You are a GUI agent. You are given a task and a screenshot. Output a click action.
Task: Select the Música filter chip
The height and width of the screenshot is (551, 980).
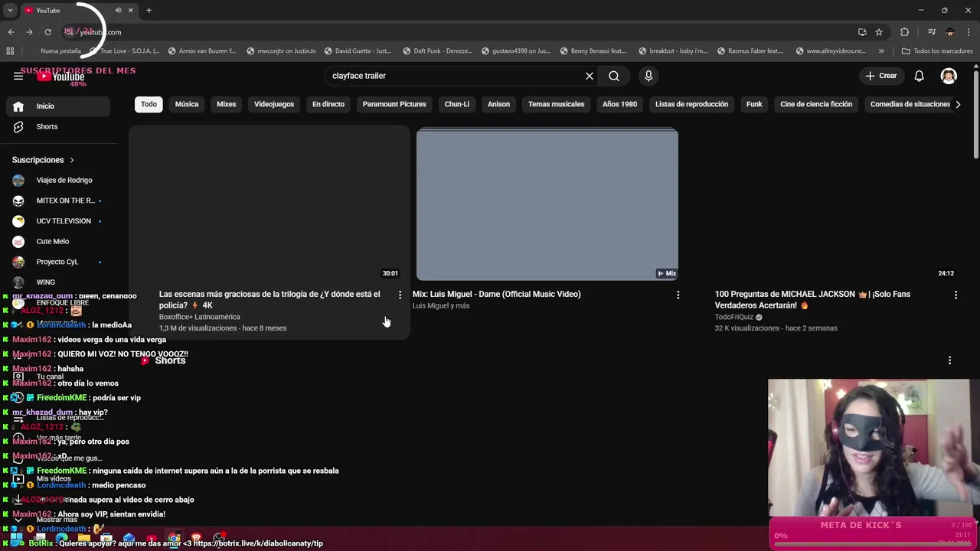pyautogui.click(x=187, y=104)
